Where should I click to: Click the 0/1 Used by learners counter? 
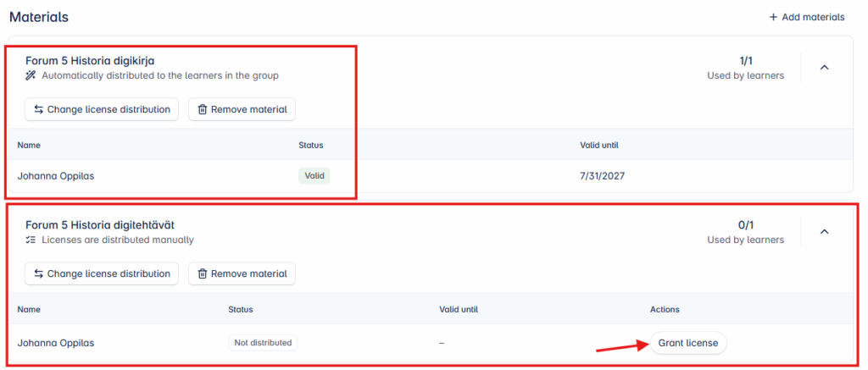pyautogui.click(x=746, y=233)
